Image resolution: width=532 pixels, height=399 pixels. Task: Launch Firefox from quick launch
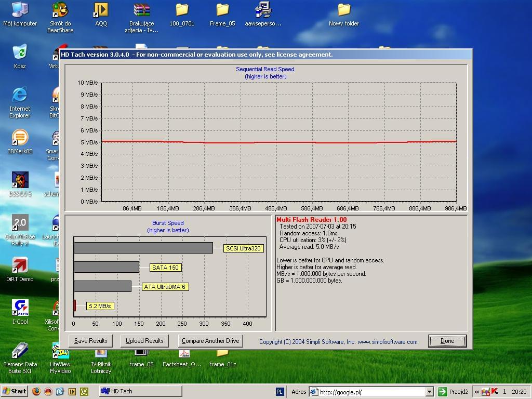pos(36,392)
